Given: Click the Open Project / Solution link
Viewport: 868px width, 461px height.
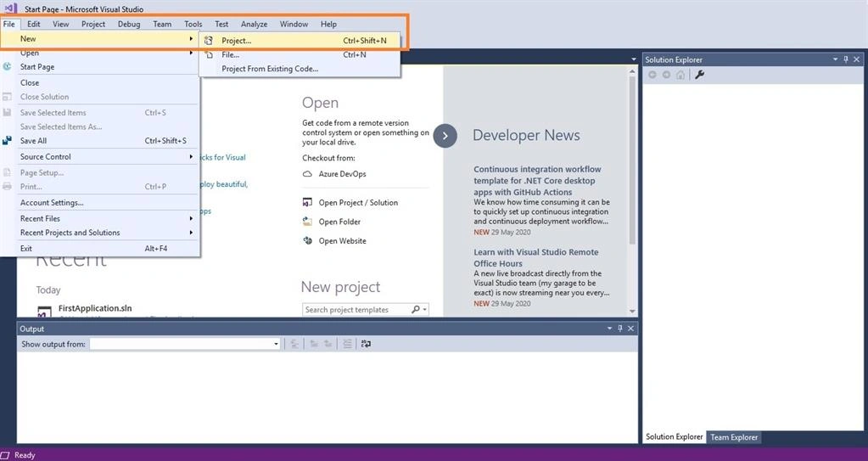Looking at the screenshot, I should (358, 203).
